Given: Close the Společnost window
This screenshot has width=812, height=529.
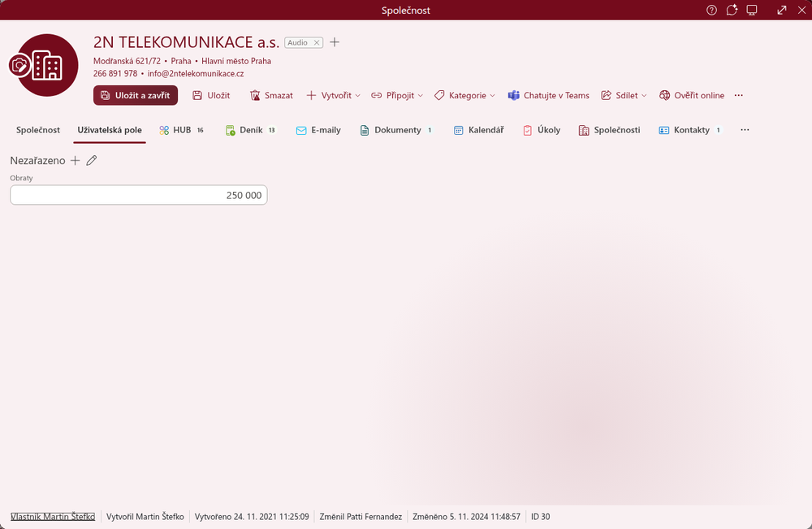Looking at the screenshot, I should tap(801, 11).
